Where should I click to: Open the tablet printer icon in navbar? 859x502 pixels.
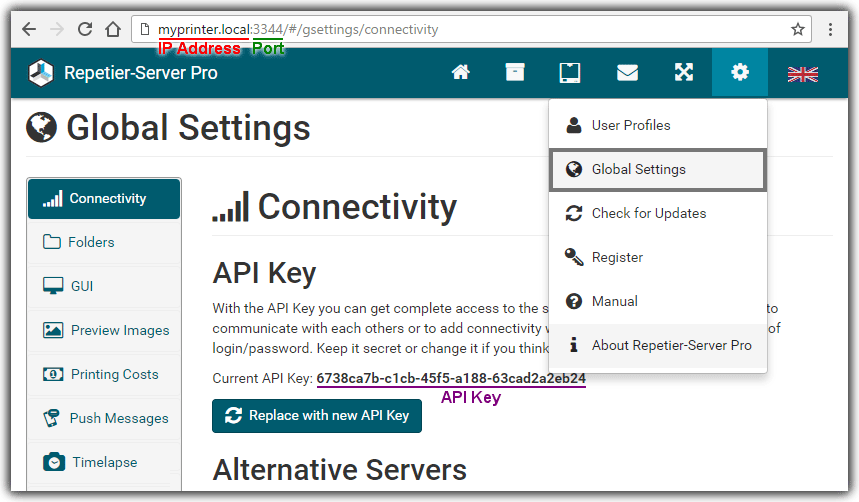[570, 72]
